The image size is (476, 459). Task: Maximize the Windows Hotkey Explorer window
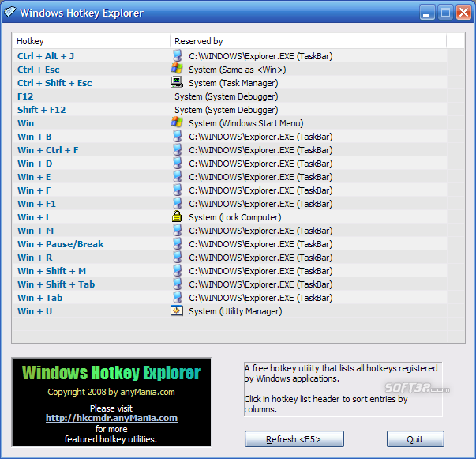point(445,13)
